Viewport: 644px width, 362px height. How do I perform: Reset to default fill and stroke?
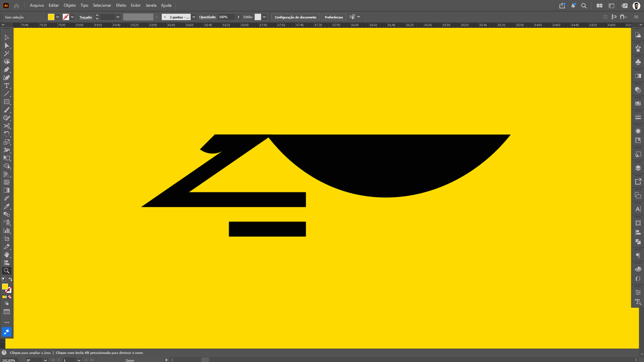[4, 279]
